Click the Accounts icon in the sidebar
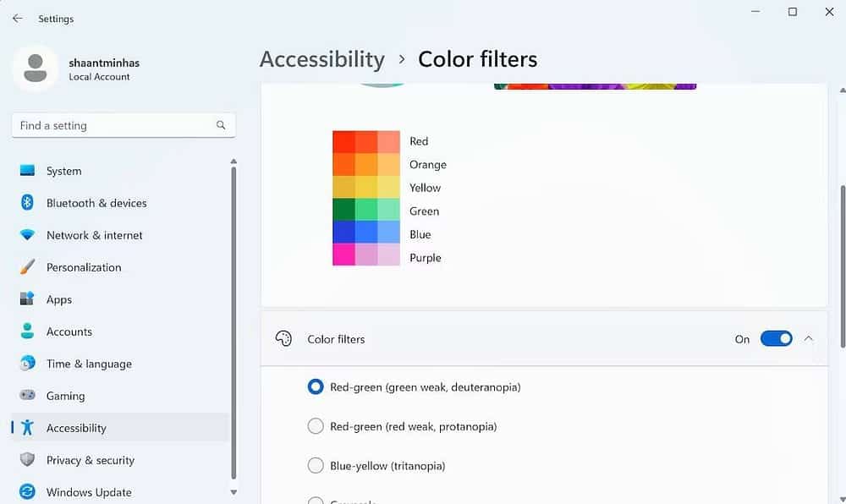The height and width of the screenshot is (504, 846). pos(26,331)
